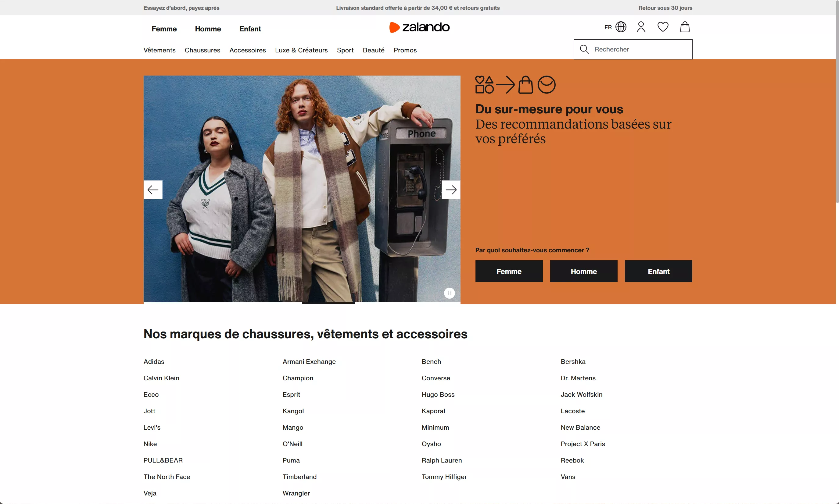
Task: Open the The North Face brand link
Action: [167, 477]
